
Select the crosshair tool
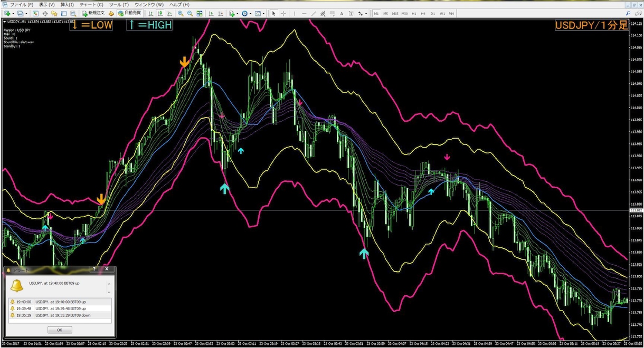(283, 13)
